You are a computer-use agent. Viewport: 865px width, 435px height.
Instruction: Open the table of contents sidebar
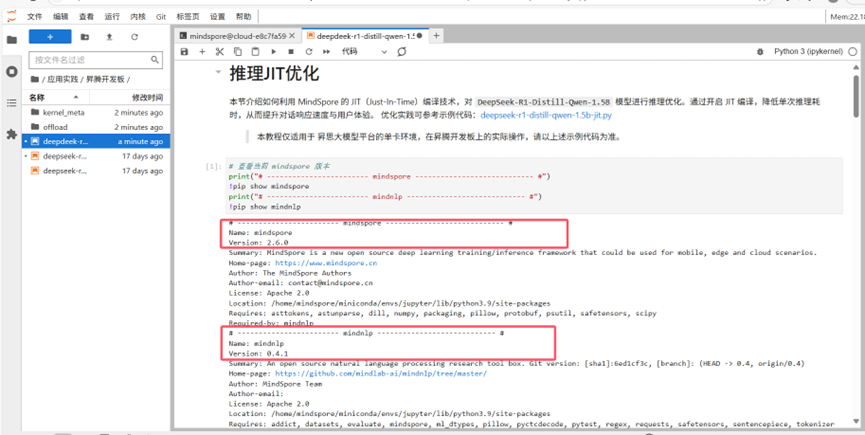(x=11, y=103)
